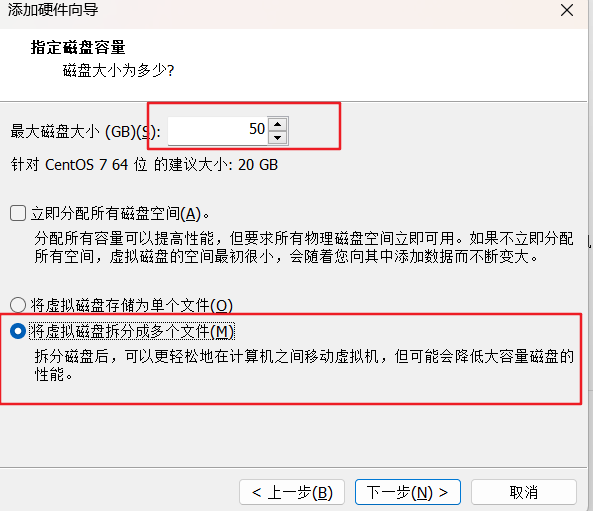
Task: Click the 将虚拟磁盘拆分成多个文件(M) label text
Action: point(132,331)
